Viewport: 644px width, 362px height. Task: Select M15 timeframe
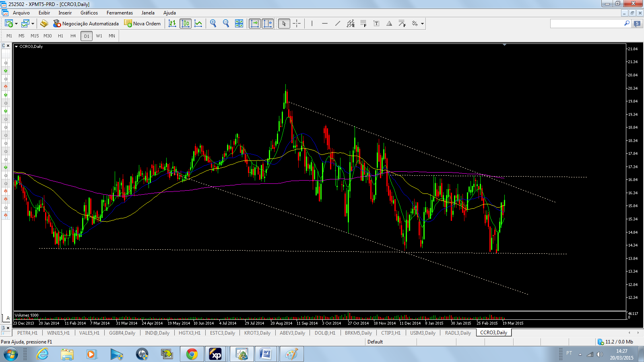(x=35, y=36)
